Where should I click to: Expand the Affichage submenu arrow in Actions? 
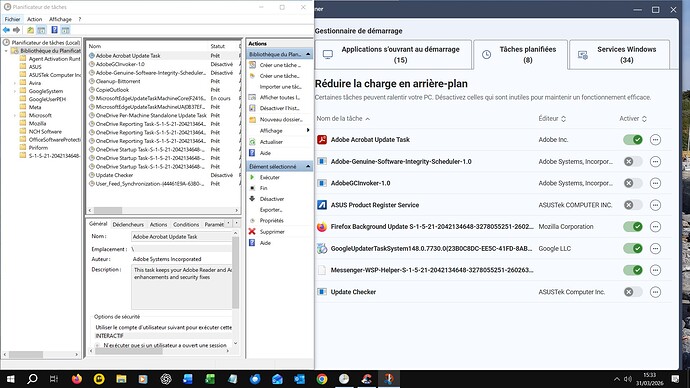pyautogui.click(x=308, y=130)
